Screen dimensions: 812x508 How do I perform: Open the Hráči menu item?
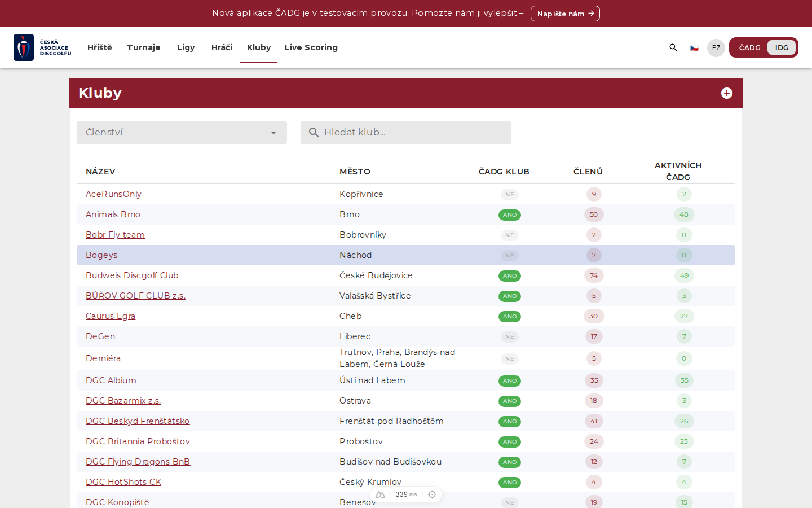coord(222,47)
